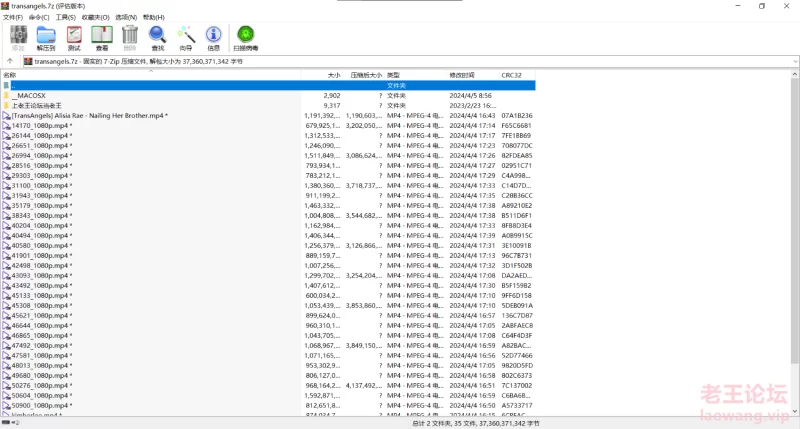Click CRC32 value 07A1B236
The image size is (800, 429).
517,116
